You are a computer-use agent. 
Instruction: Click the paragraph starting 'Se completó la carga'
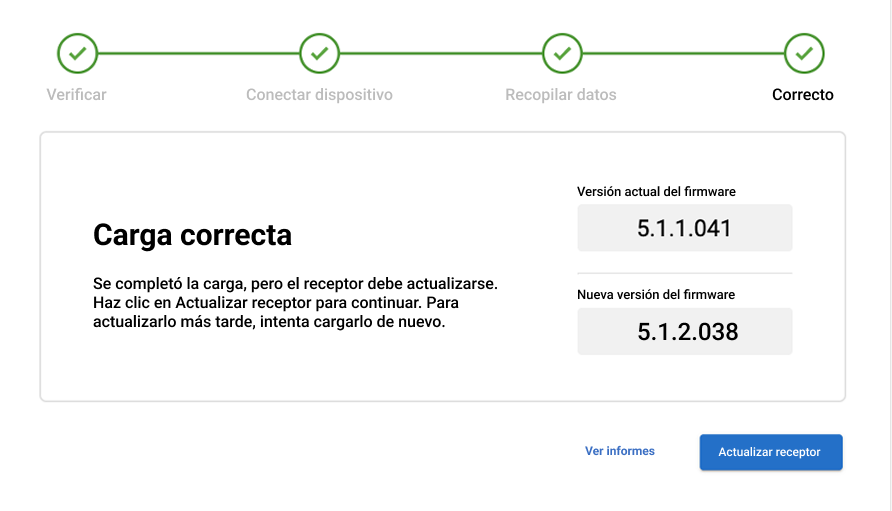(x=295, y=301)
